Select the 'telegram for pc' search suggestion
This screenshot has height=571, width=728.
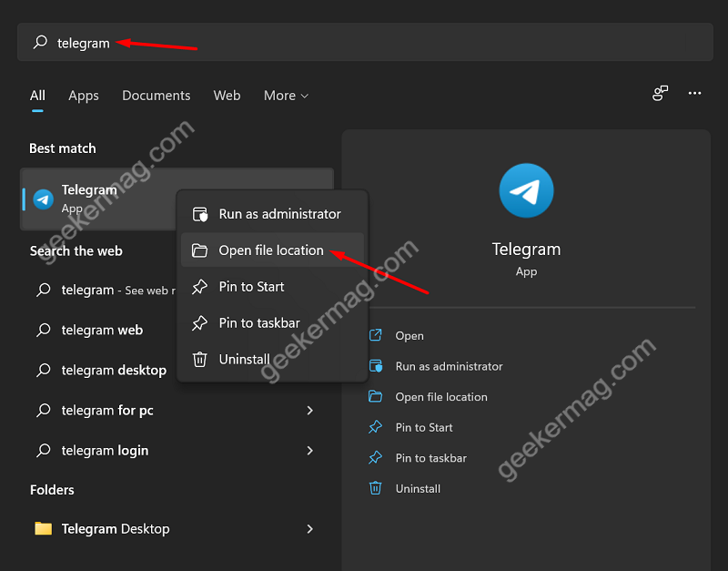[177, 410]
